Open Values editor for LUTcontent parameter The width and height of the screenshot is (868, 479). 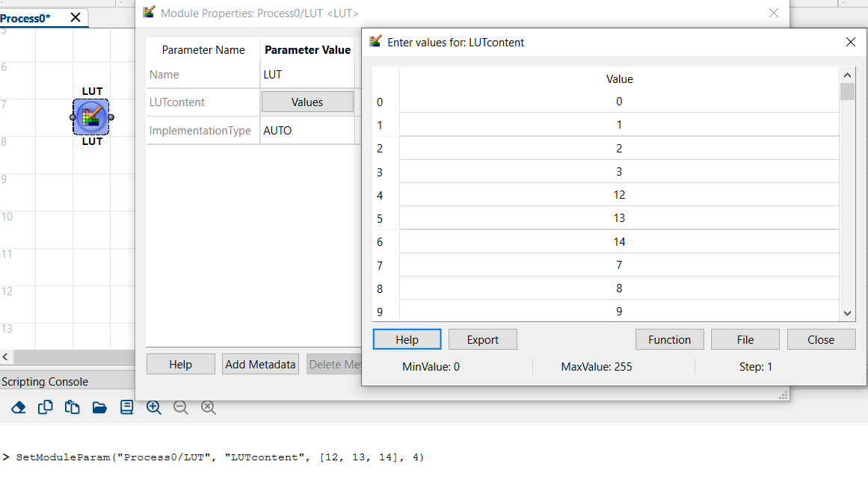tap(307, 102)
